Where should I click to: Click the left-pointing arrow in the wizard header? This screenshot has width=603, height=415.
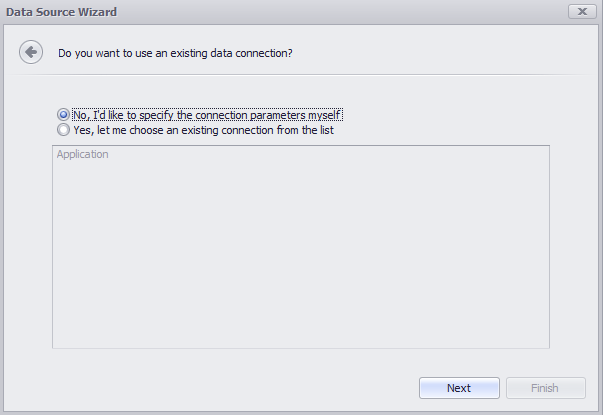tap(31, 52)
